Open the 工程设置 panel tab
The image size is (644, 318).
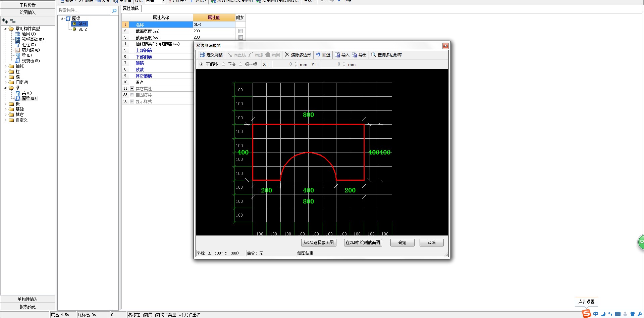point(28,5)
